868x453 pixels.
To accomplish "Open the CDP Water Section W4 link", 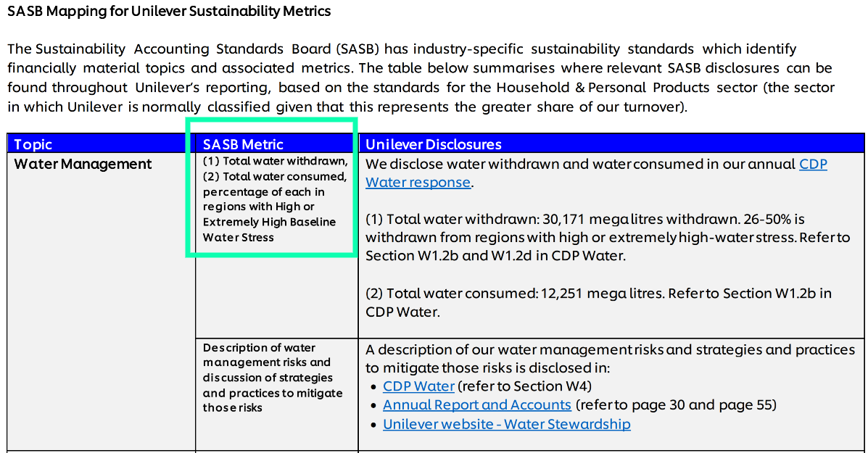I will (x=418, y=386).
